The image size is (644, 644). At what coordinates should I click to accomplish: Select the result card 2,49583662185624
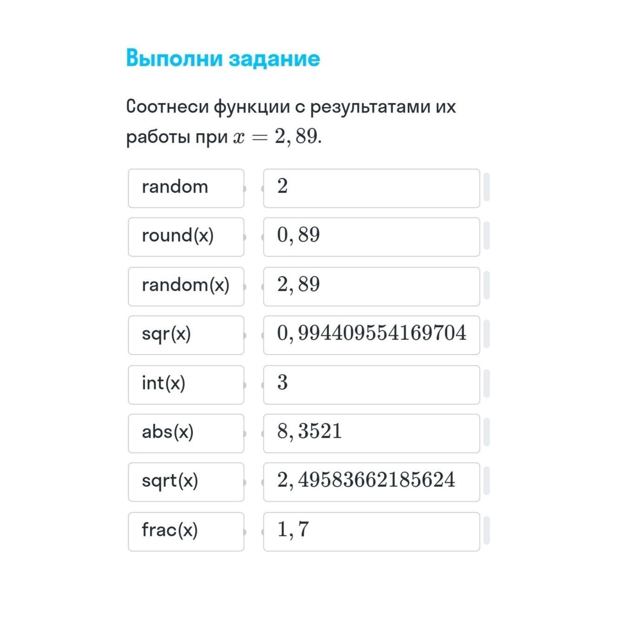click(x=371, y=482)
